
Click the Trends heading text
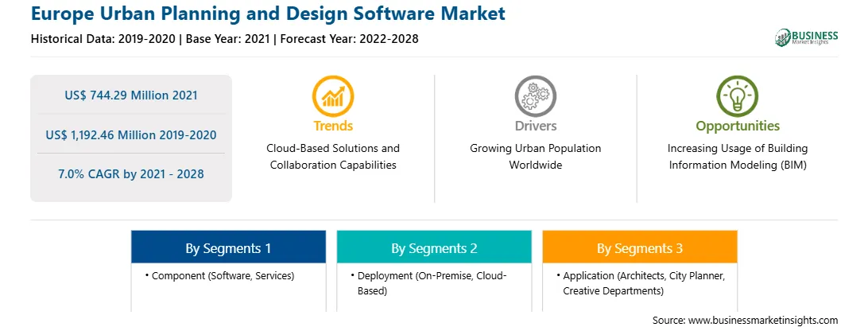[333, 126]
